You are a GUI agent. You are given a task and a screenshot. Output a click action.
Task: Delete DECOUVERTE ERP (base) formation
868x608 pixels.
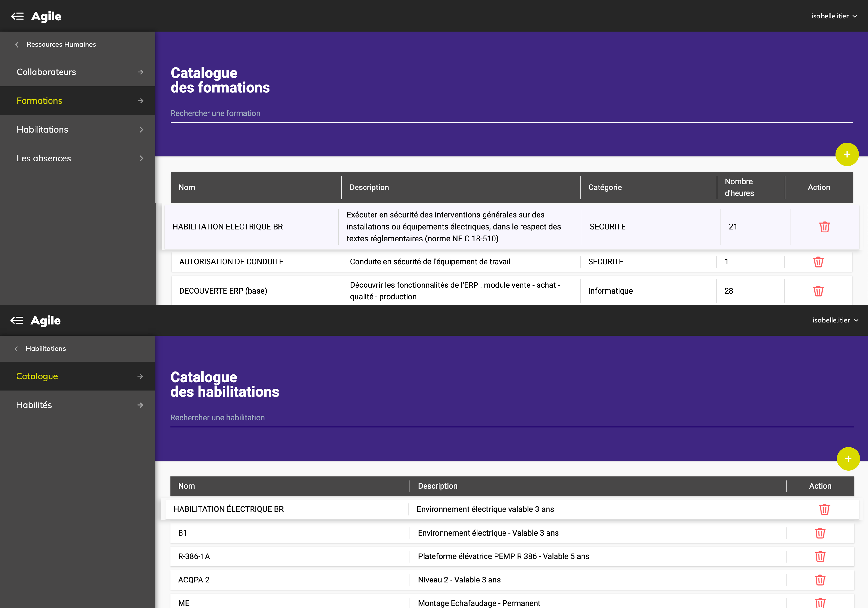coord(818,291)
